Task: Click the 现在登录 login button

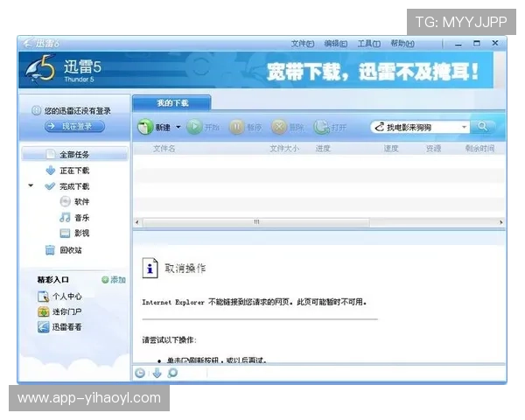Action: (x=74, y=126)
